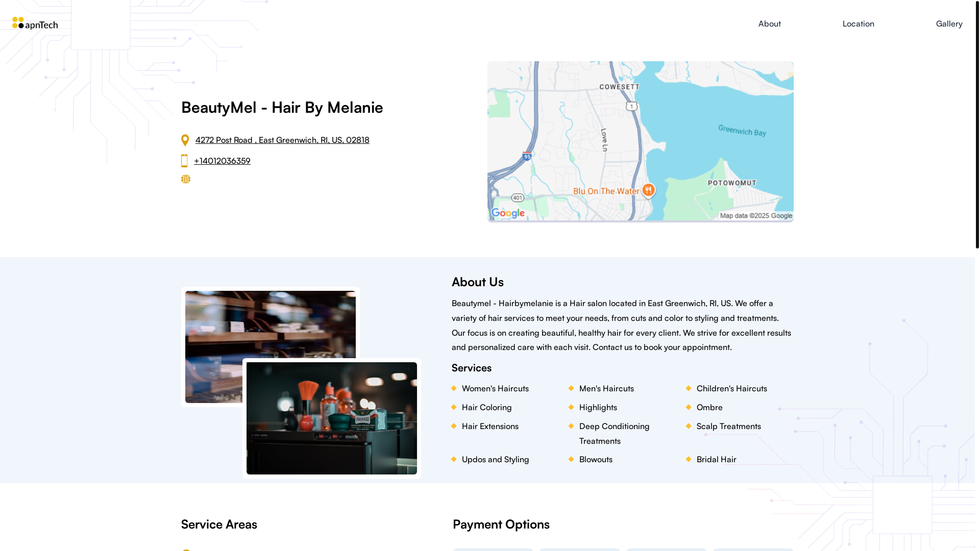Image resolution: width=980 pixels, height=551 pixels.
Task: Click the vertical page scrollbar
Action: (x=977, y=124)
